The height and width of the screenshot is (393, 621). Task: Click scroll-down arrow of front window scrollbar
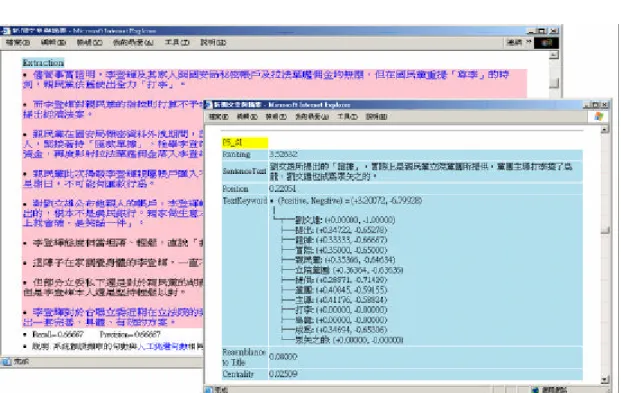coord(604,380)
